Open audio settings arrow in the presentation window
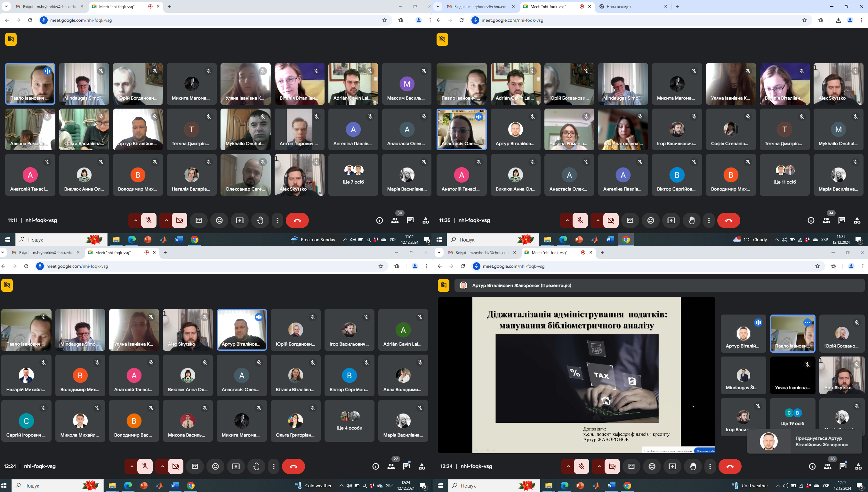 point(568,466)
